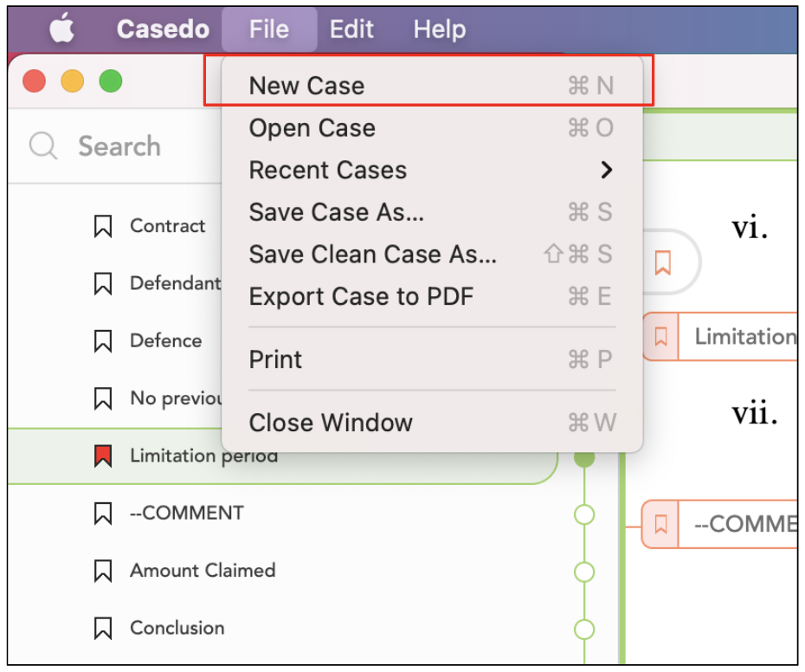Click the bookmark icon beside Contract
Viewport: 805px width, 672px height.
click(x=103, y=226)
